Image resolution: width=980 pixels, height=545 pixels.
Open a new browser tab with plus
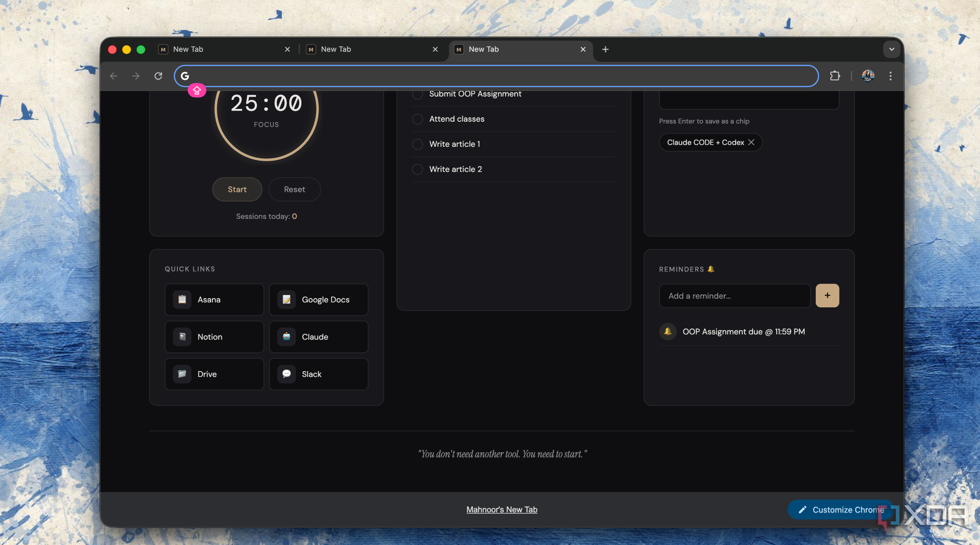[605, 50]
